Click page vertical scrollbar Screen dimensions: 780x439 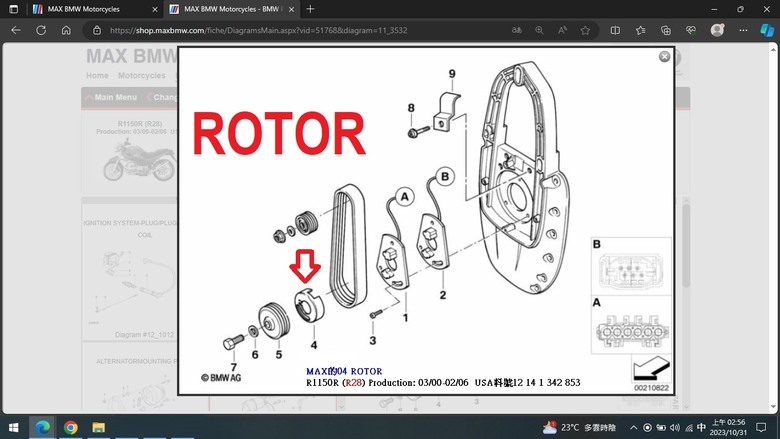click(774, 229)
